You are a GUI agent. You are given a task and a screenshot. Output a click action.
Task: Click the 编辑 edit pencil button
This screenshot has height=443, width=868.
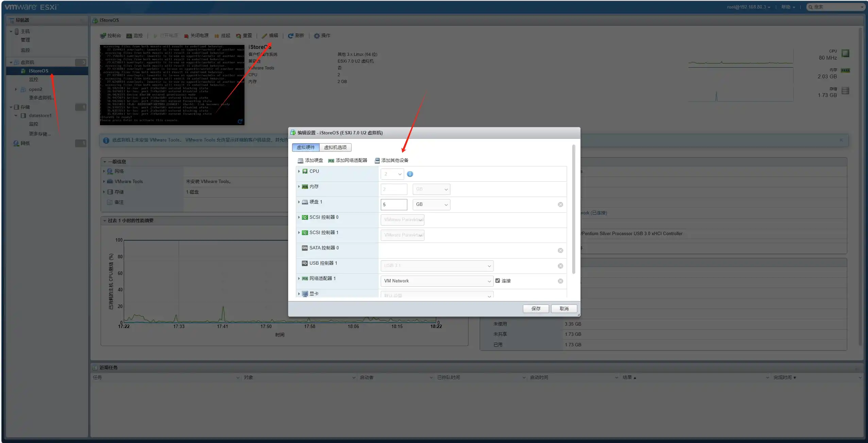[270, 36]
